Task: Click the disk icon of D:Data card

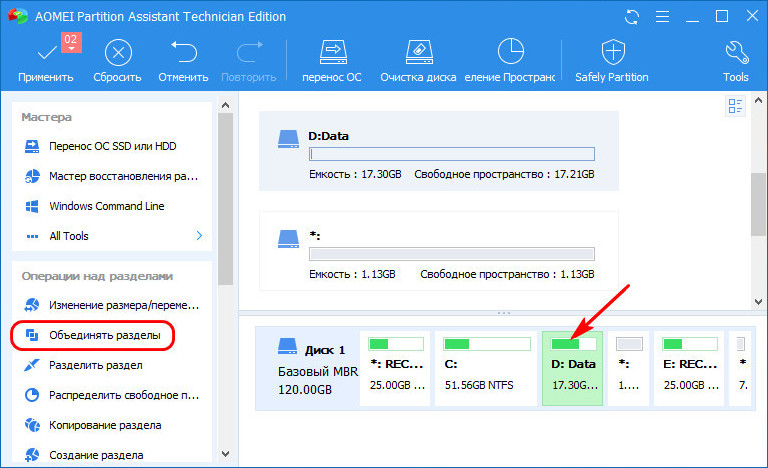Action: 288,139
